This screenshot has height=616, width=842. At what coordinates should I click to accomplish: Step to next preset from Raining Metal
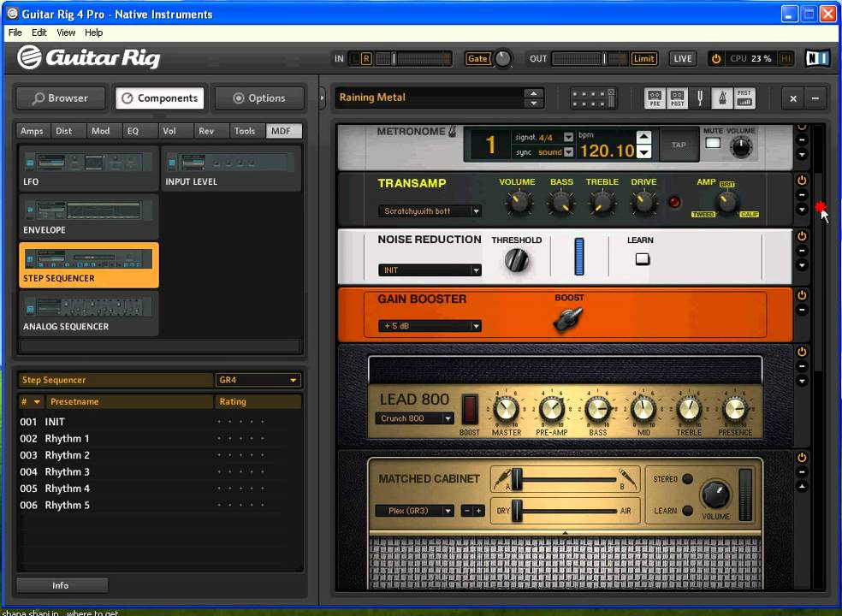(534, 104)
